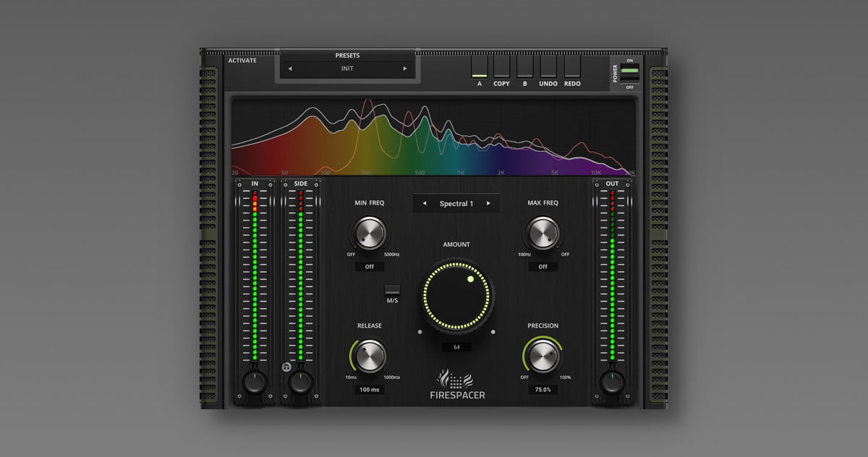The image size is (868, 457).
Task: Switch to the next mode after Spectral 1
Action: pyautogui.click(x=489, y=204)
